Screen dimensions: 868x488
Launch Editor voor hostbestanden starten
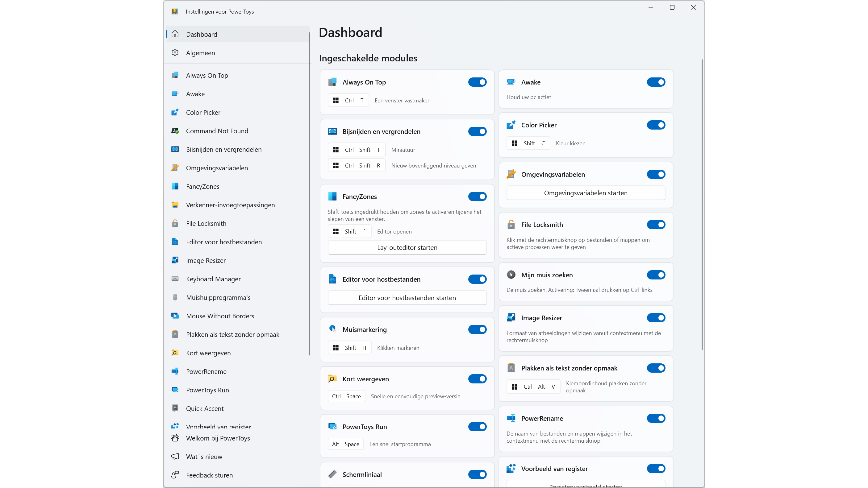point(407,298)
